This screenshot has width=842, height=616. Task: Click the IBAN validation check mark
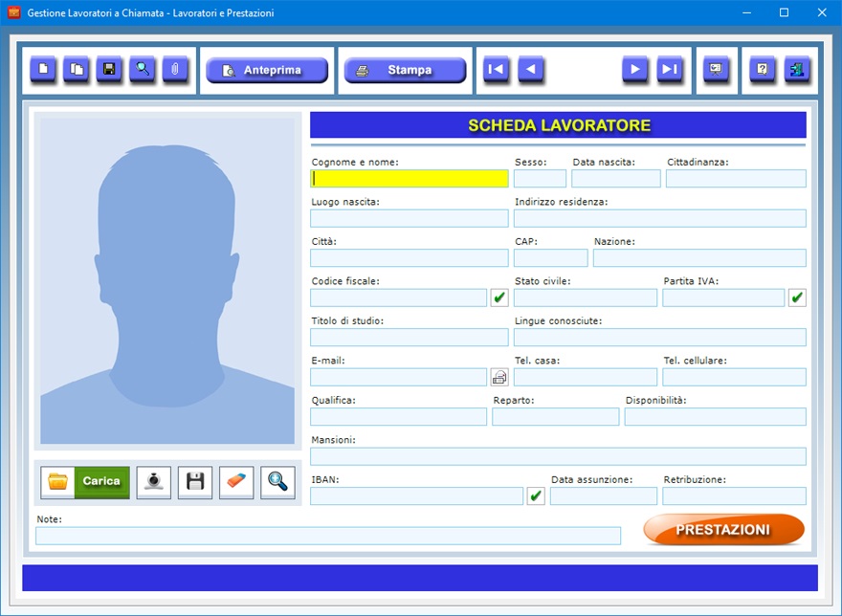(x=536, y=495)
